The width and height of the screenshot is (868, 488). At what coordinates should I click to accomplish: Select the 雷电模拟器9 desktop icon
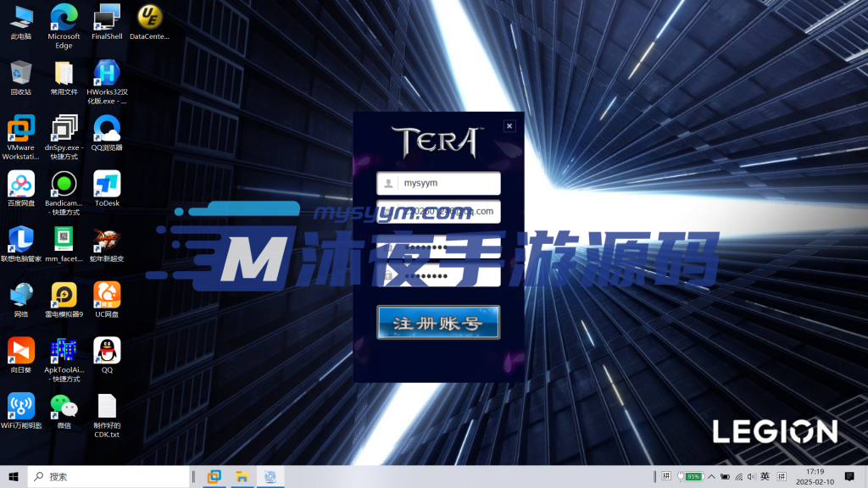[64, 295]
